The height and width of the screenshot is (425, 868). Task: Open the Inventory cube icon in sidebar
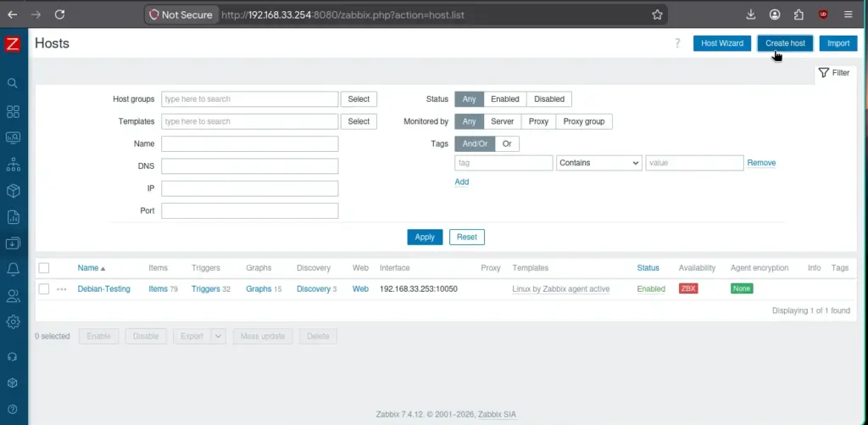(x=13, y=191)
